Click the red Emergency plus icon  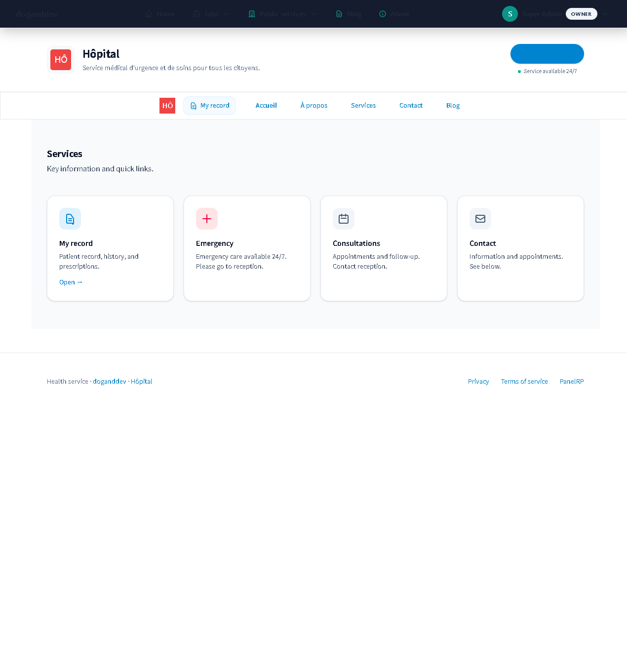(x=207, y=219)
